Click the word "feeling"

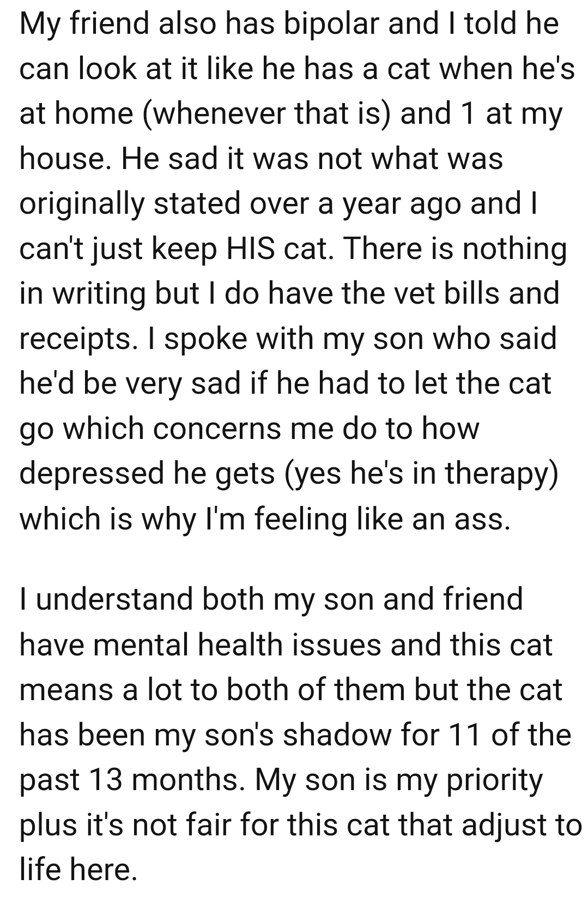[301, 517]
